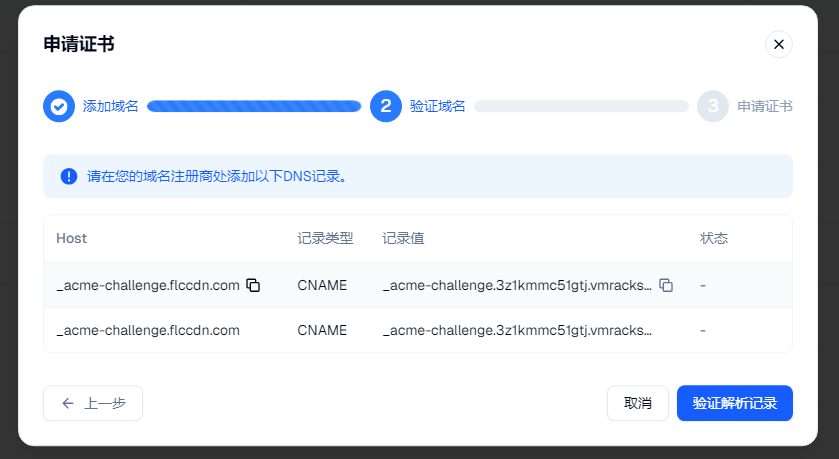Click the step 2 number circle
This screenshot has height=459, width=839.
[385, 106]
